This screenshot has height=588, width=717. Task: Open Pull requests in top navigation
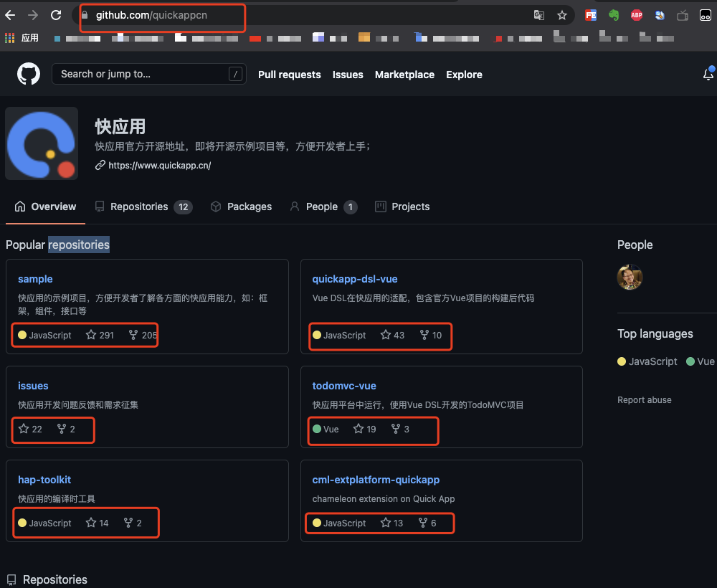[290, 75]
